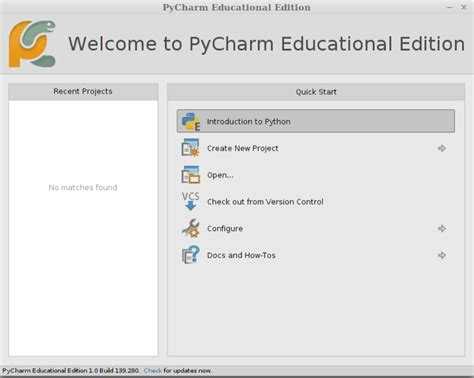Viewport: 474px width, 378px height.
Task: Select the Open... text entry
Action: pyautogui.click(x=220, y=175)
